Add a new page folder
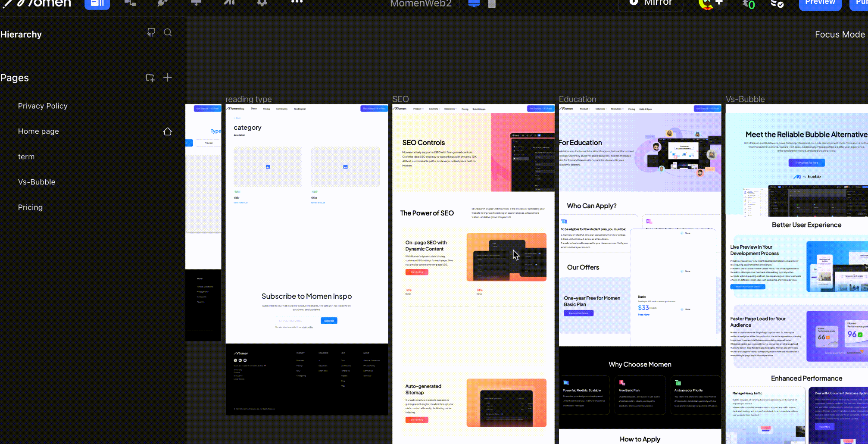This screenshot has height=444, width=868. pyautogui.click(x=150, y=78)
